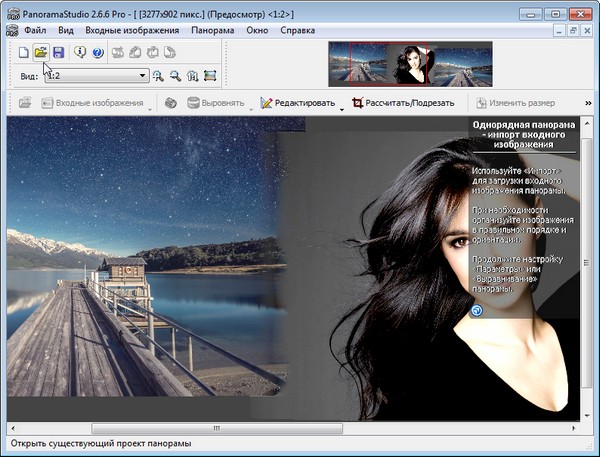The width and height of the screenshot is (600, 457).
Task: Click the panorama preview thumbnail strip
Action: click(x=409, y=64)
